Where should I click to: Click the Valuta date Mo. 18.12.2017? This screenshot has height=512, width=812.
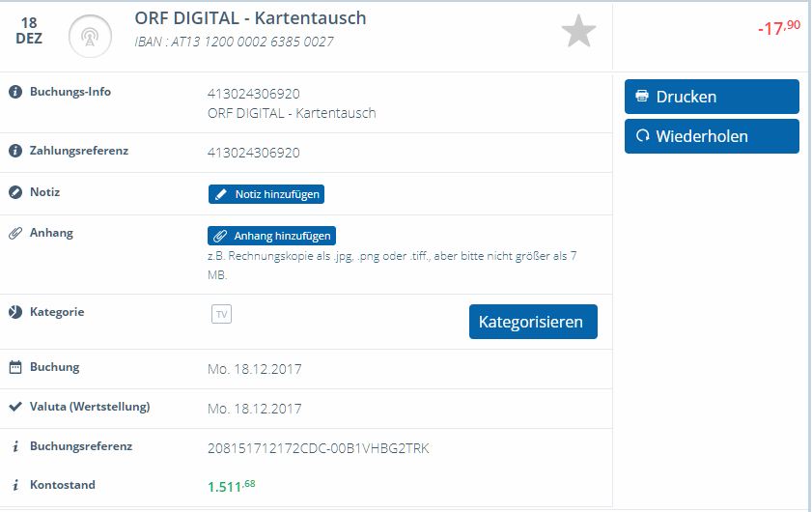pyautogui.click(x=254, y=409)
